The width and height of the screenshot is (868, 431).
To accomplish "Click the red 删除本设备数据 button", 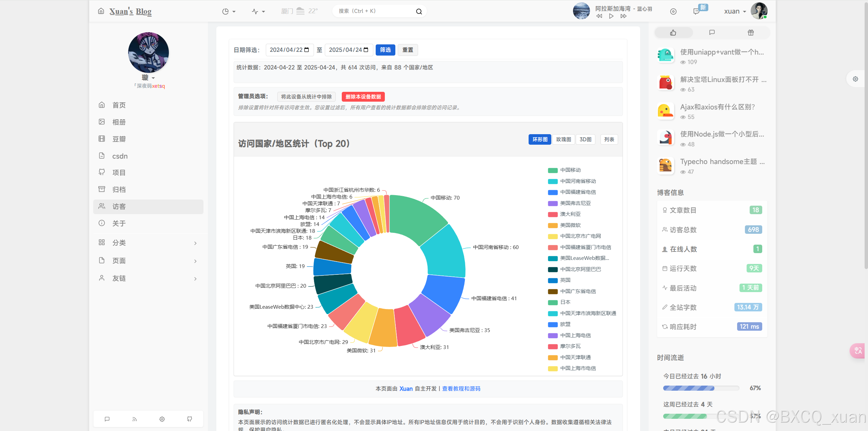I will [x=363, y=97].
